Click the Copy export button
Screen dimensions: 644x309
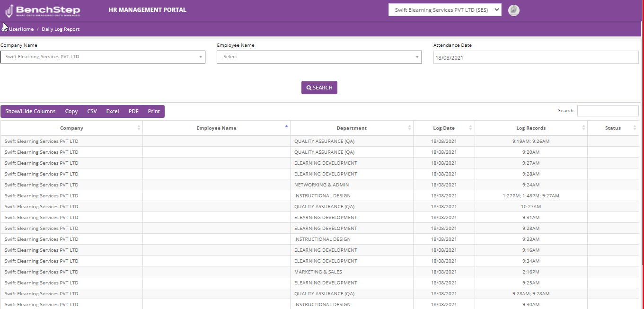(71, 111)
